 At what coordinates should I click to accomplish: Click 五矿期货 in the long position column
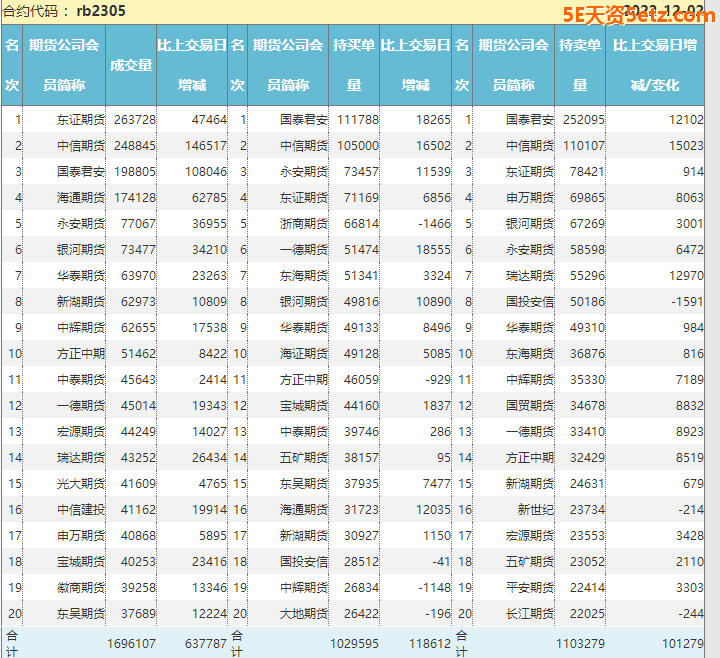tap(304, 458)
